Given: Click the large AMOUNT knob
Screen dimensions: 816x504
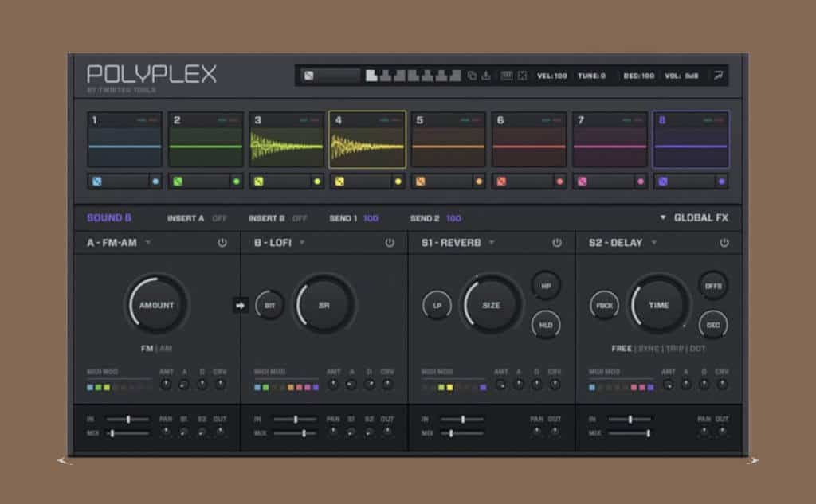Looking at the screenshot, I should tap(157, 305).
